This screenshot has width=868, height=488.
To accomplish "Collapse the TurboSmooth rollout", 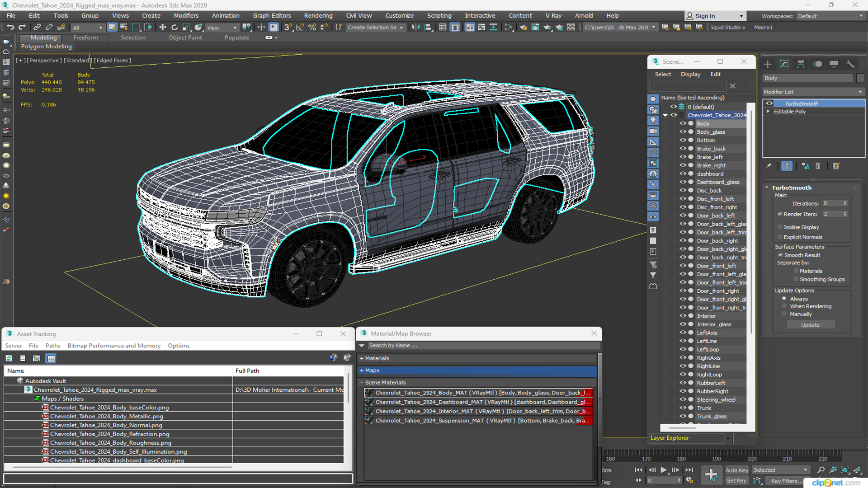I will click(x=767, y=188).
